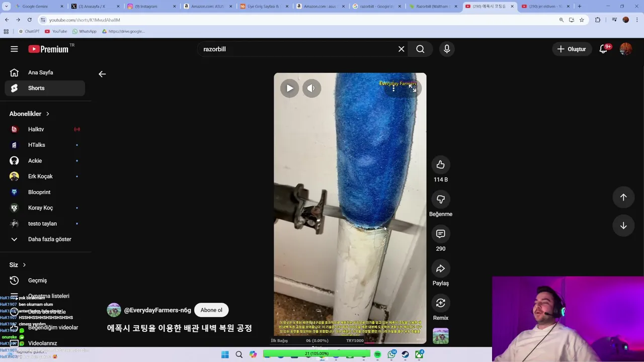The image size is (644, 362).
Task: Open testo taylan subscription channel
Action: 45,224
